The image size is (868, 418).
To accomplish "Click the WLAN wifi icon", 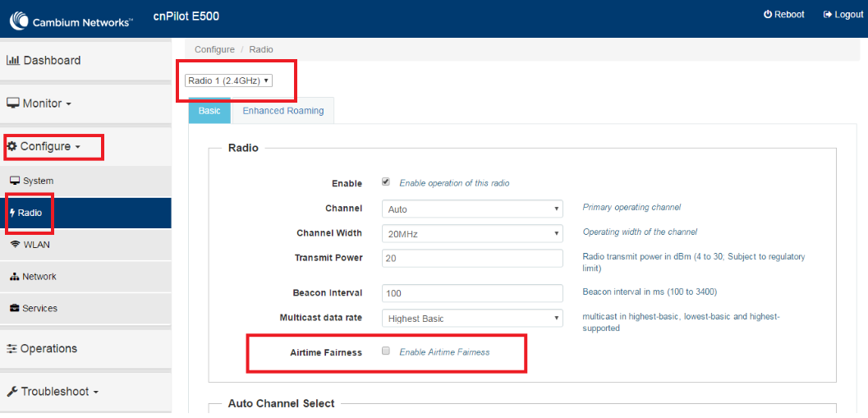I will pyautogui.click(x=15, y=245).
